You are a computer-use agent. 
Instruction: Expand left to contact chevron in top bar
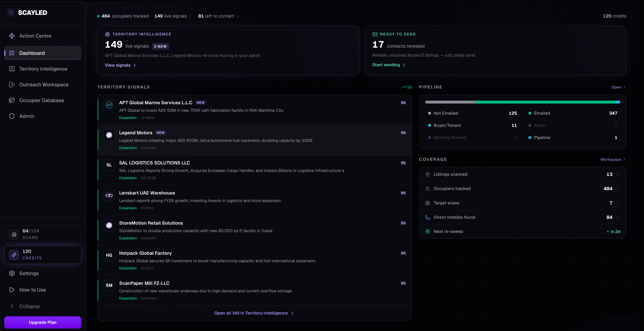click(x=238, y=16)
